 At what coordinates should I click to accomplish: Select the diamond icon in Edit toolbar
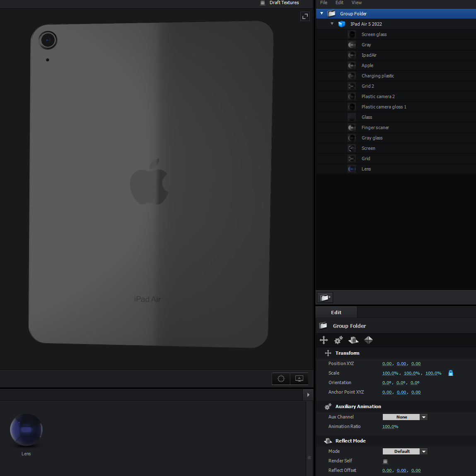click(x=368, y=340)
